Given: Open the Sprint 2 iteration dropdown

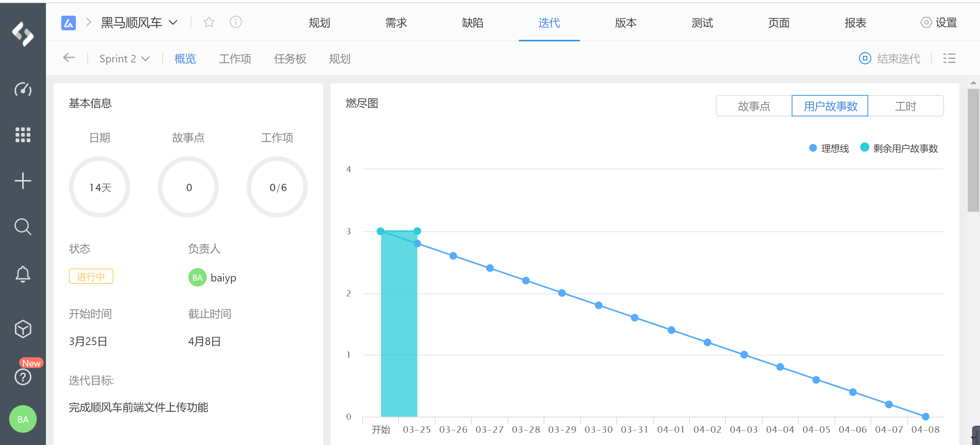Looking at the screenshot, I should click(124, 59).
